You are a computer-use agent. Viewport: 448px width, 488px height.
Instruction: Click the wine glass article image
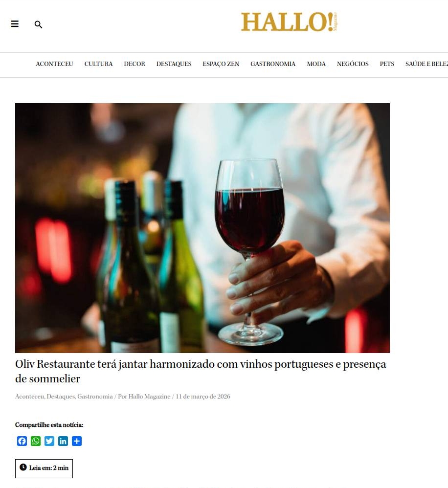[202, 228]
